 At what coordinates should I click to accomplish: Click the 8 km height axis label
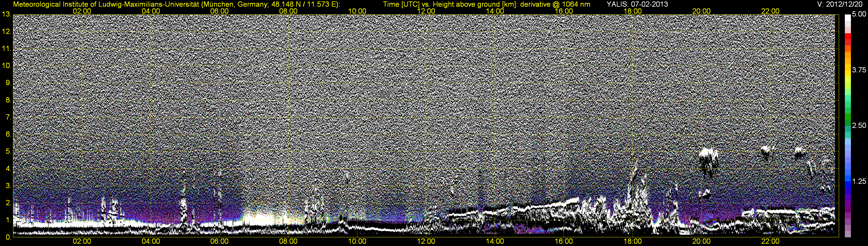8,100
